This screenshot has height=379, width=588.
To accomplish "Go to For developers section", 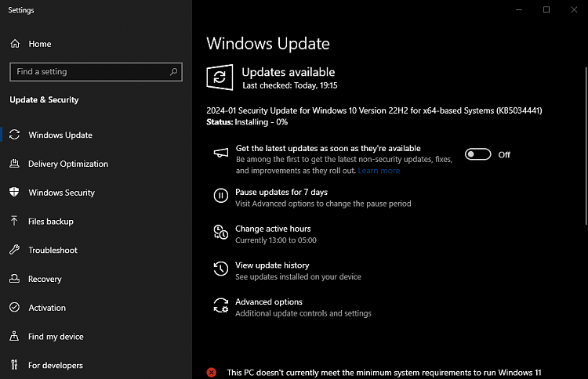I will (x=55, y=366).
